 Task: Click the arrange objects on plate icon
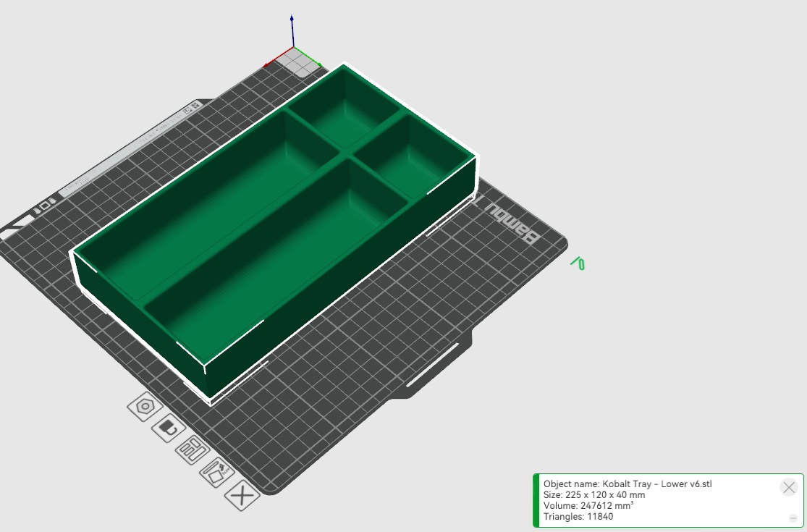[x=193, y=450]
